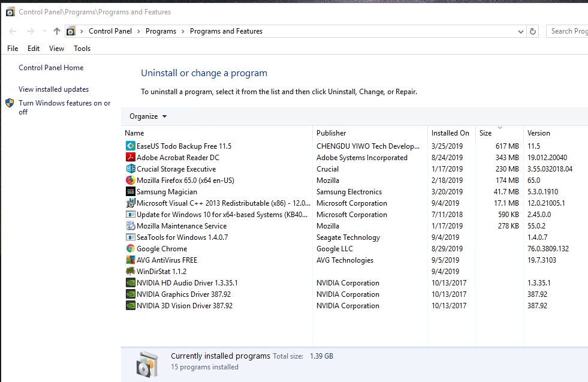This screenshot has height=382, width=588.
Task: Sort by the Version column header
Action: 556,133
